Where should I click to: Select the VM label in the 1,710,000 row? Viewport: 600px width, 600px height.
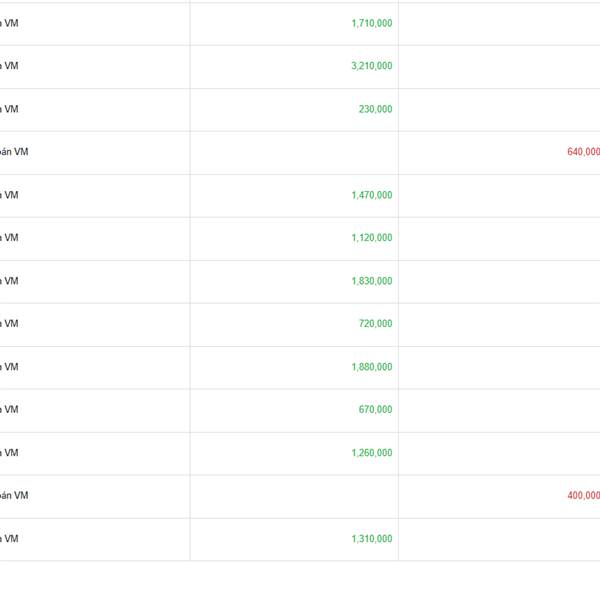pos(9,23)
